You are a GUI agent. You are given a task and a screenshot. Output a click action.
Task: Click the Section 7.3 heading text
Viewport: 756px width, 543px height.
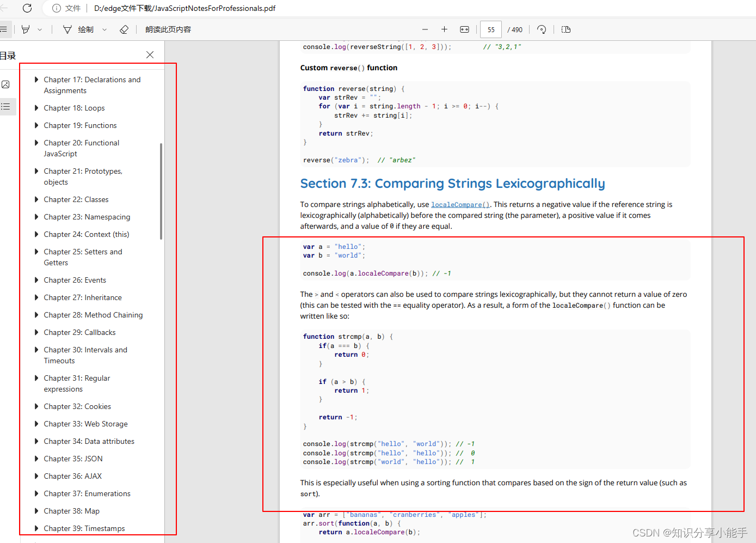452,184
